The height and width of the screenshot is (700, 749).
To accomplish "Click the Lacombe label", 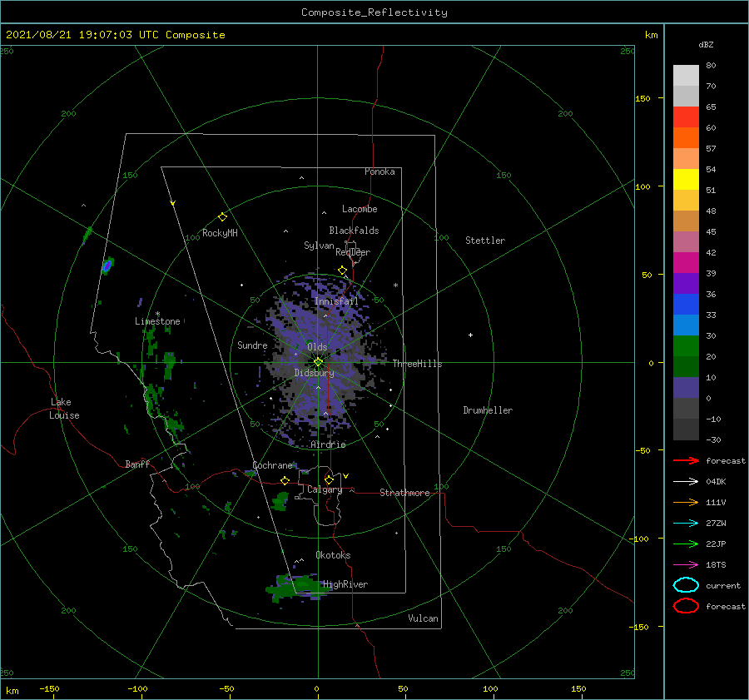I will click(x=360, y=209).
